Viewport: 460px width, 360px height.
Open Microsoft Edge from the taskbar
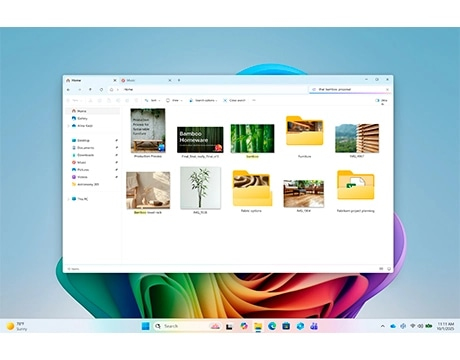272,326
